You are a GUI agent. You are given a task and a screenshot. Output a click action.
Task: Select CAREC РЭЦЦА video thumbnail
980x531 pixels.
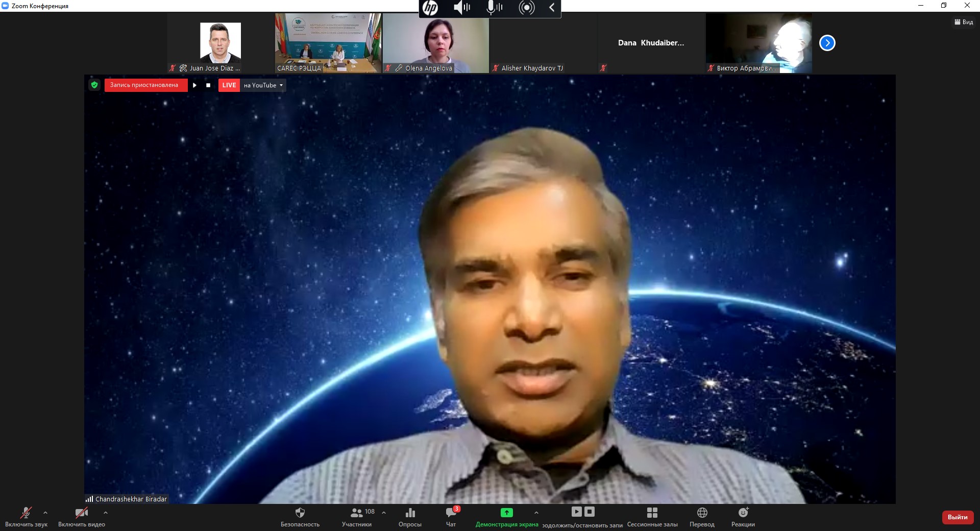tap(328, 43)
